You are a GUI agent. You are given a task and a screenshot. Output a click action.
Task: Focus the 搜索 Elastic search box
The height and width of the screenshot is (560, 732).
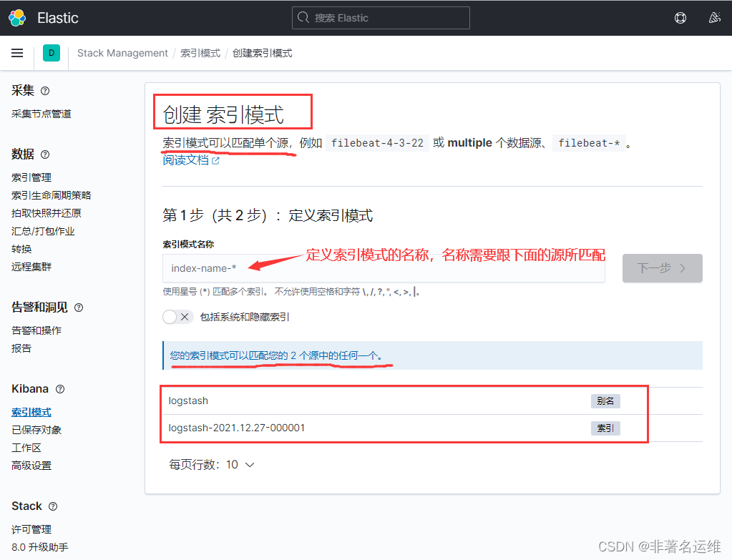(x=381, y=18)
